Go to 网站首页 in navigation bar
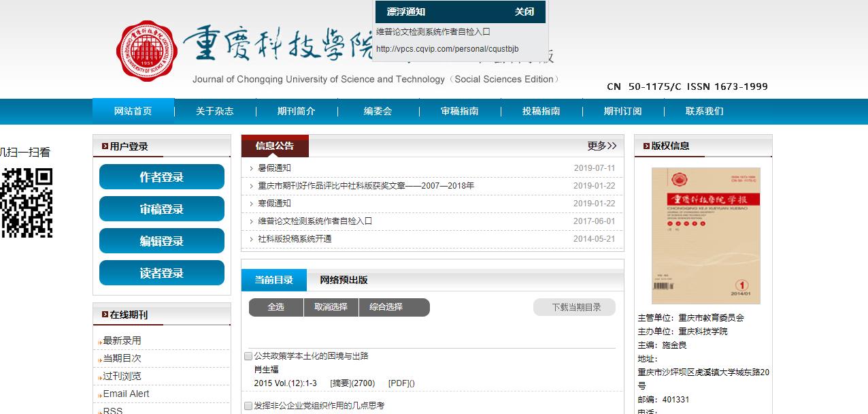The height and width of the screenshot is (414, 868). (133, 111)
